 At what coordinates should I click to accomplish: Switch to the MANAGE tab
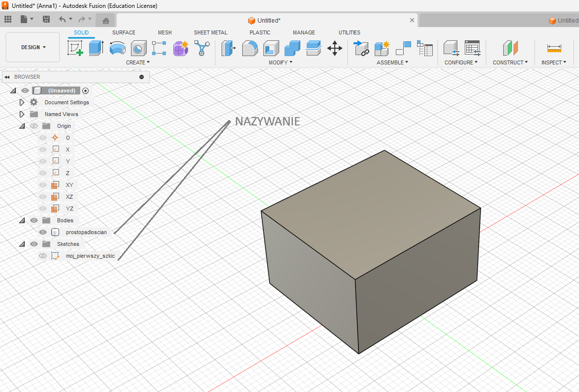pos(304,32)
